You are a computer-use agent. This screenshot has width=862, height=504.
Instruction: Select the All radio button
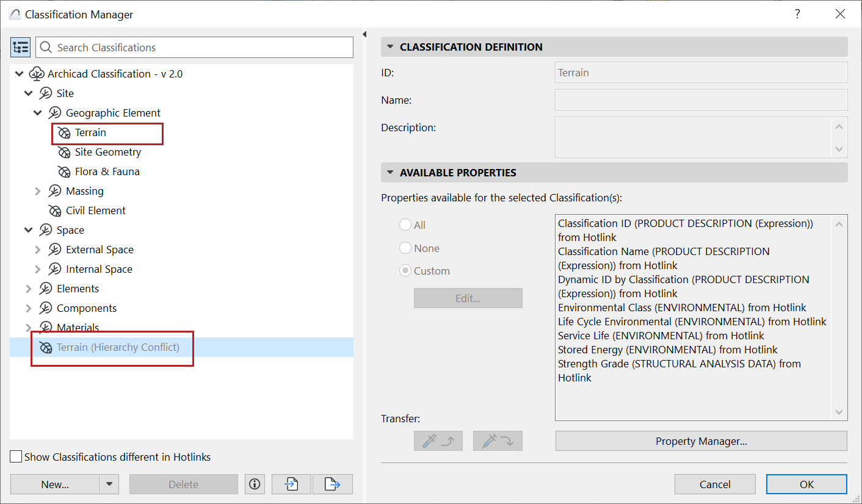point(405,225)
